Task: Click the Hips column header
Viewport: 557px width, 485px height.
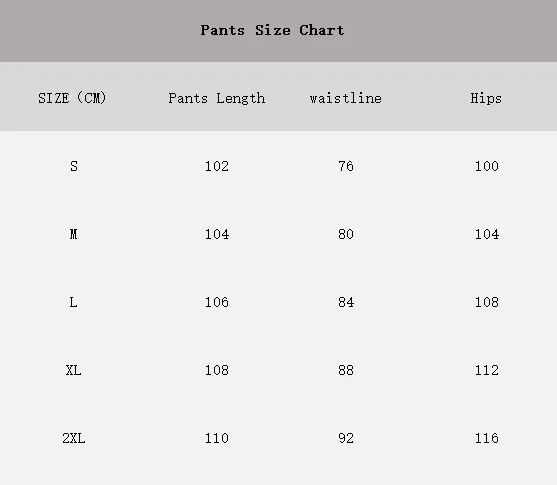Action: [x=486, y=98]
